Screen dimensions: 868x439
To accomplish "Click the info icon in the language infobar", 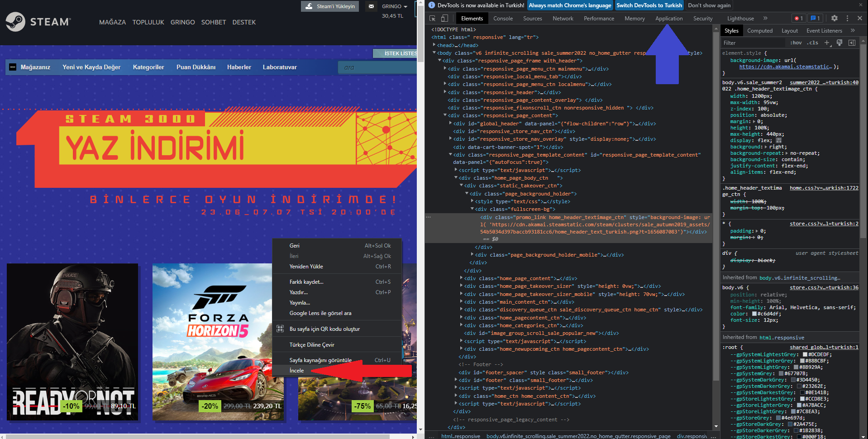I will pyautogui.click(x=432, y=5).
